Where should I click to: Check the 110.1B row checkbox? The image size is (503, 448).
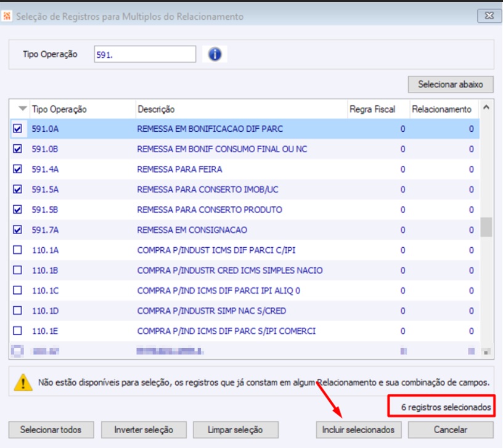tap(17, 270)
